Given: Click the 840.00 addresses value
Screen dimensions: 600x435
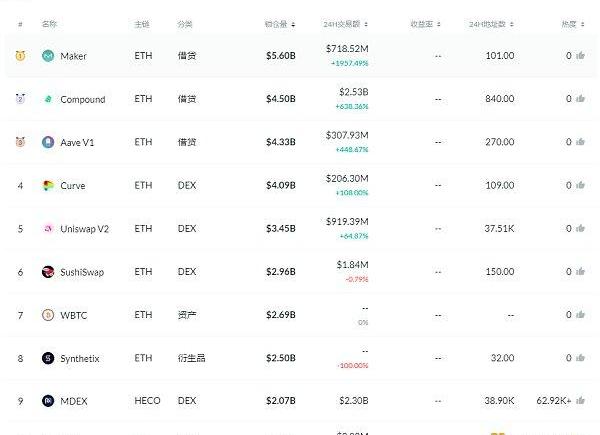Looking at the screenshot, I should (500, 99).
